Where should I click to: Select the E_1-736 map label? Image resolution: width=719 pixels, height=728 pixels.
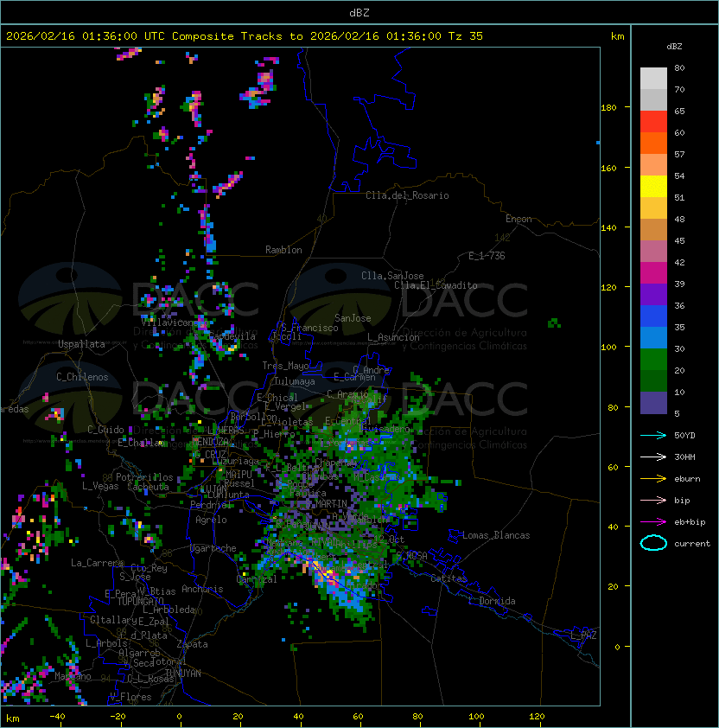[x=487, y=256]
